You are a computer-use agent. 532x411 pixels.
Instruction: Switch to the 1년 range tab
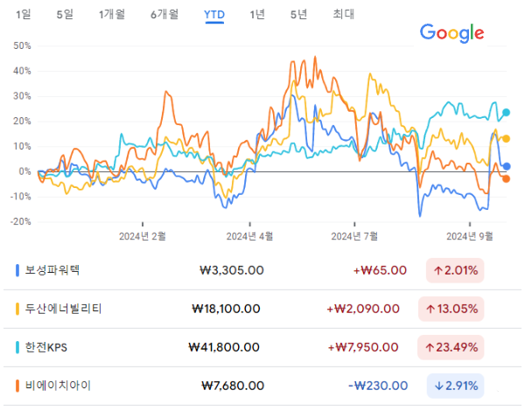257,14
